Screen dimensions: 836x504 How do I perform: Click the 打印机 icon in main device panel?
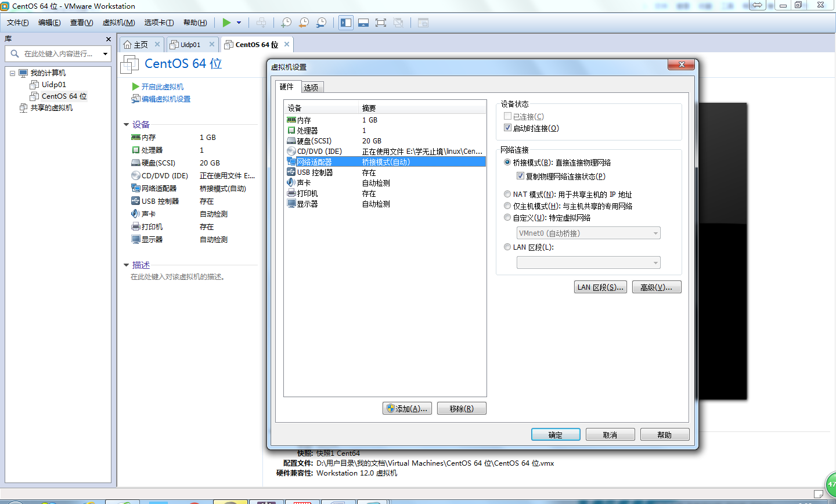tap(136, 226)
